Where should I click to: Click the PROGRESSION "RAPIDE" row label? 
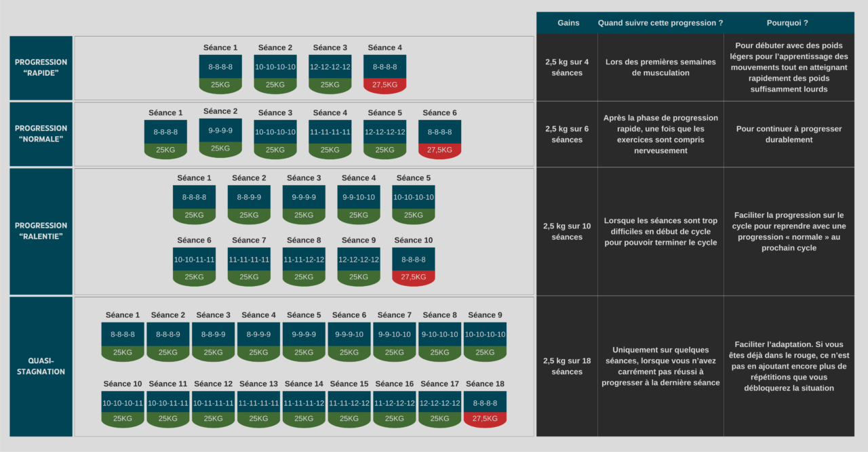pyautogui.click(x=41, y=68)
